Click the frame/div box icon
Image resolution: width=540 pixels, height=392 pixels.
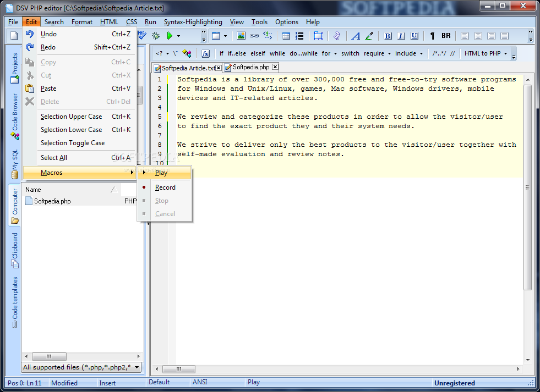coord(318,36)
